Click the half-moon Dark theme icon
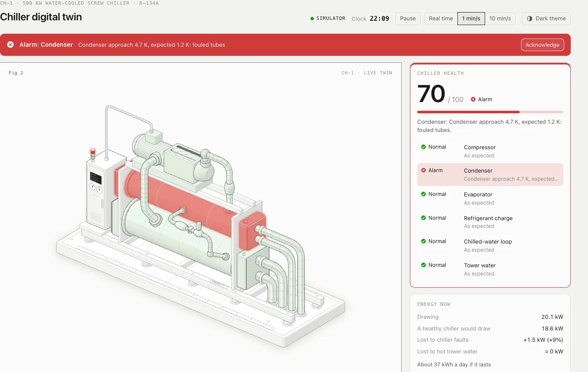This screenshot has height=372, width=588. [x=530, y=19]
